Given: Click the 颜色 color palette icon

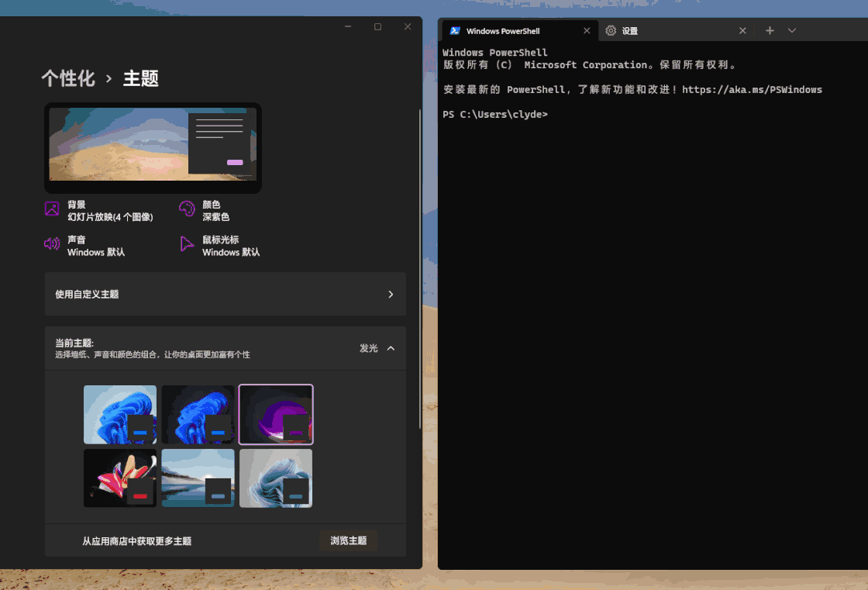Looking at the screenshot, I should pos(187,209).
